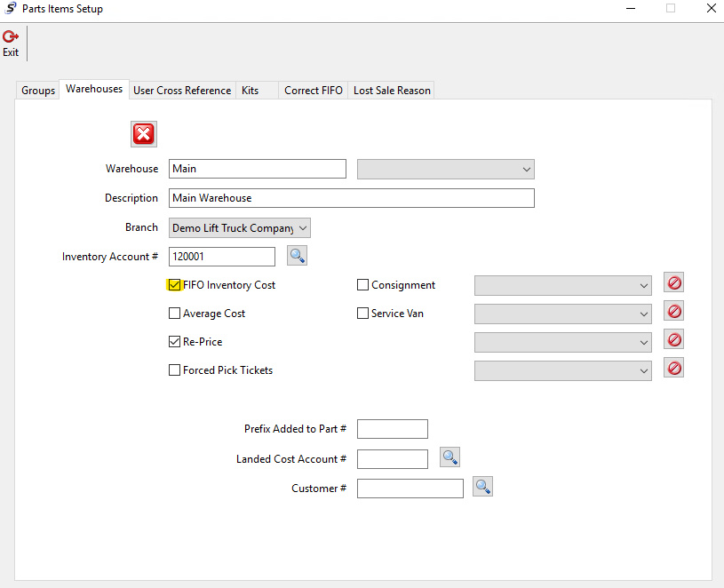Click the Prefix Added to Part # field

[393, 429]
